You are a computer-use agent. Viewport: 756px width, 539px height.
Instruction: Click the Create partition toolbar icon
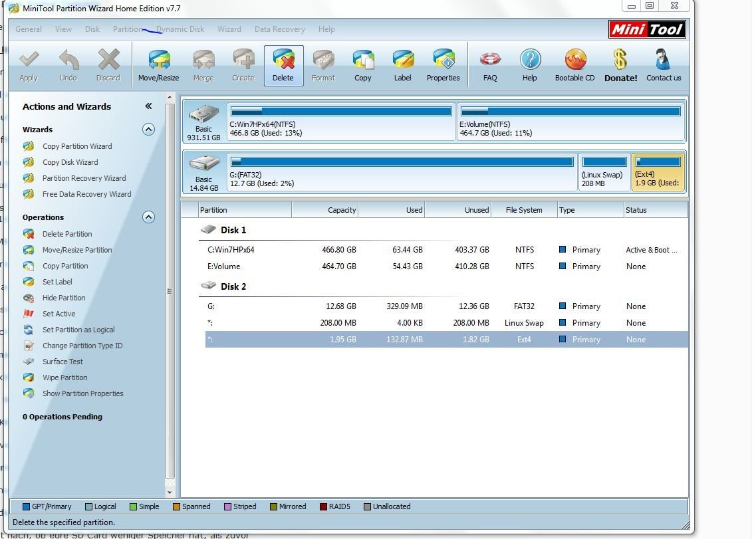pyautogui.click(x=243, y=66)
